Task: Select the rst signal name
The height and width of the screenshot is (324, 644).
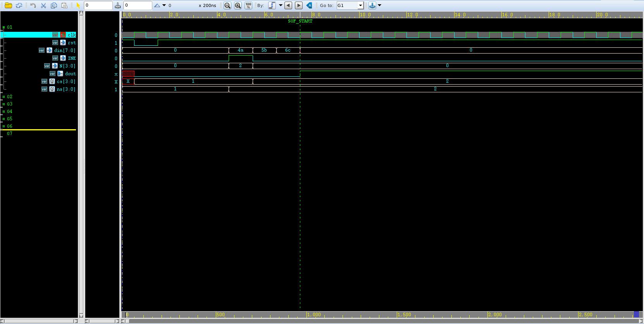Action: [72, 43]
